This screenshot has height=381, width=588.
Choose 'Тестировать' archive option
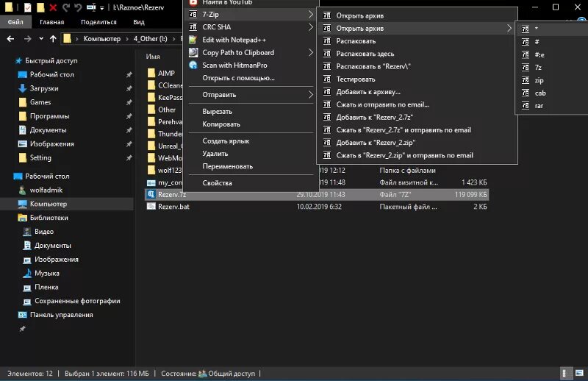point(417,79)
